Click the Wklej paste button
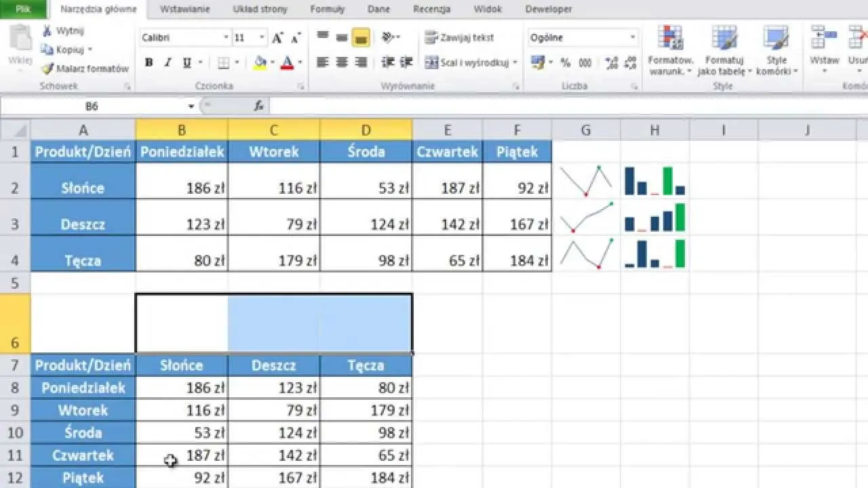 pos(20,45)
